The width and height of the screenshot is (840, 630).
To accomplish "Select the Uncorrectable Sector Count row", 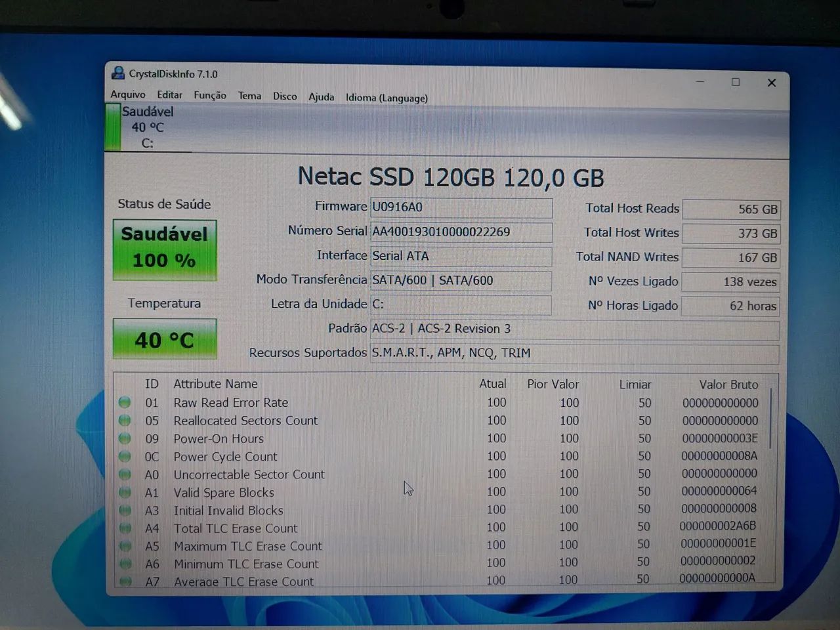I will click(x=440, y=474).
